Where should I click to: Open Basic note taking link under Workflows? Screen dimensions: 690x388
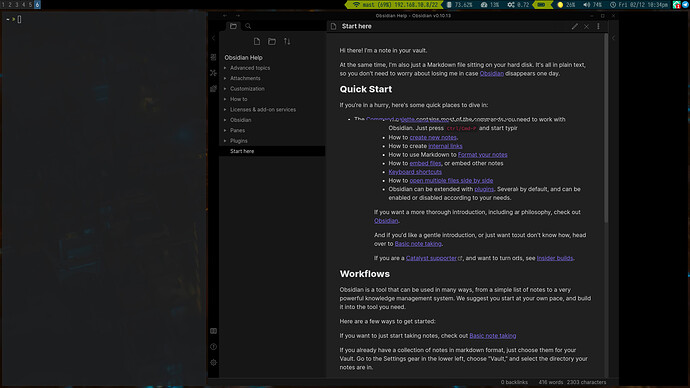(x=492, y=336)
